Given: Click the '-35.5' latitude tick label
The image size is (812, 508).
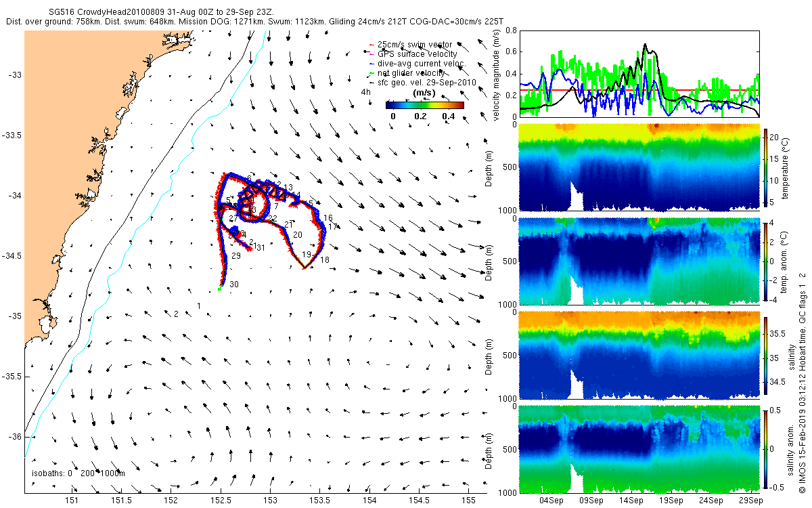Looking at the screenshot, I should 12,377.
